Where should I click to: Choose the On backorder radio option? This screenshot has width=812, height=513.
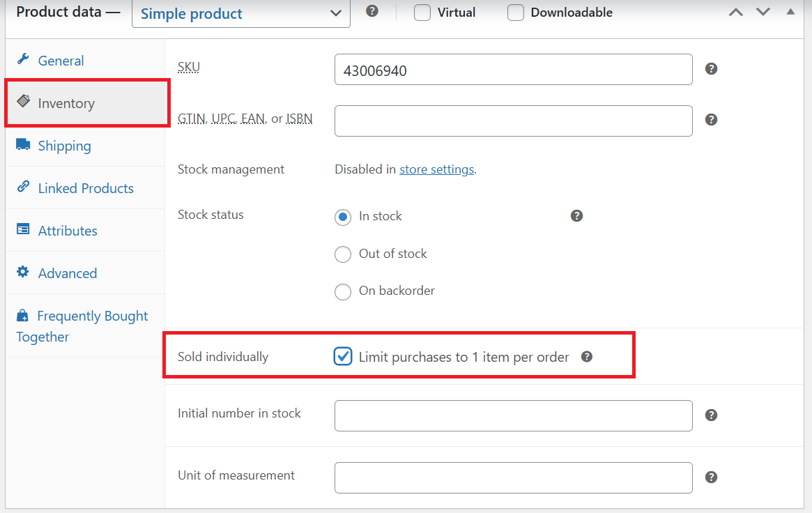343,291
